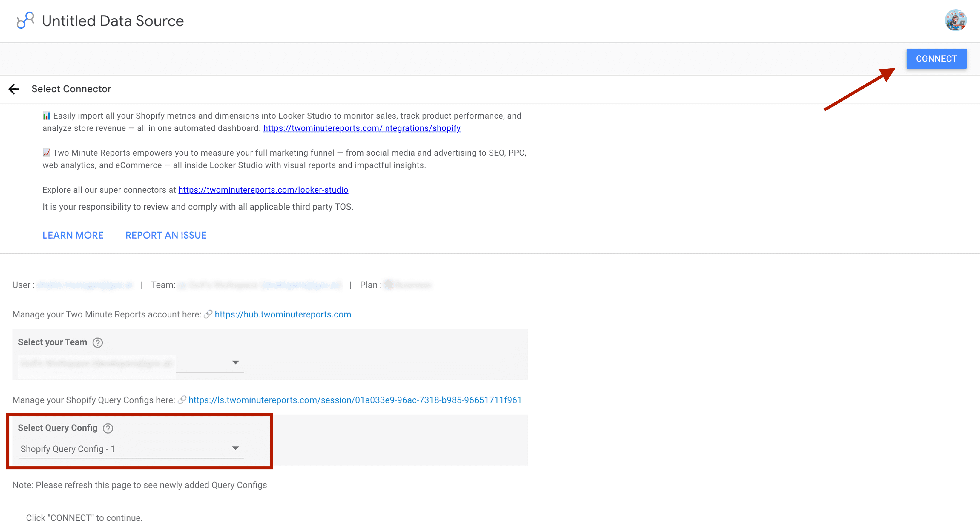Open the integrations/shopify link

click(x=362, y=128)
